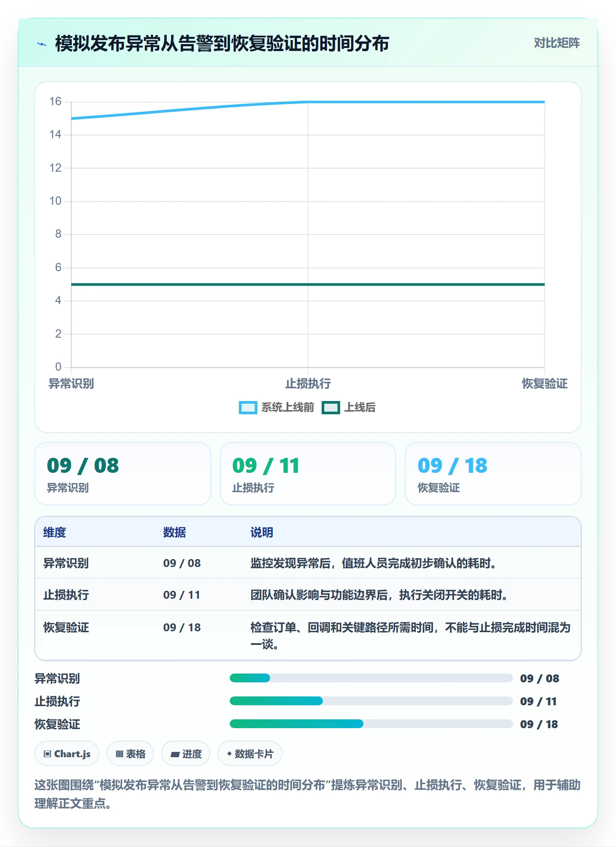The height and width of the screenshot is (847, 616).
Task: Select the 恢复验证 cell in the table
Action: pos(66,627)
